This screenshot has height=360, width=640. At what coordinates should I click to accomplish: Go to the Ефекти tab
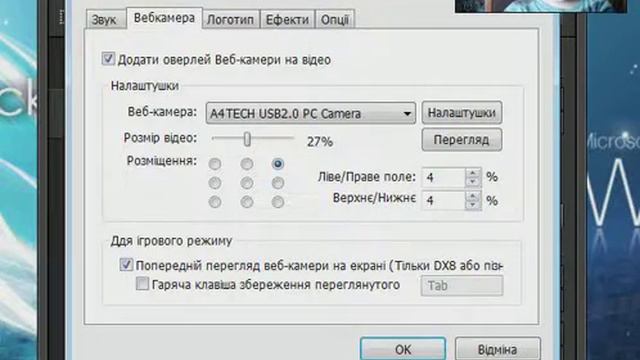pos(287,20)
